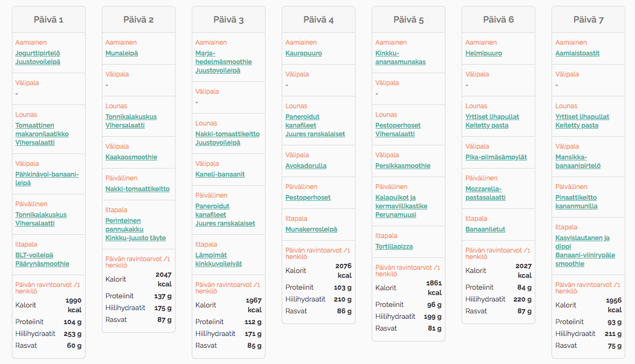Open Tortillapizza evening snack recipe

(x=394, y=246)
